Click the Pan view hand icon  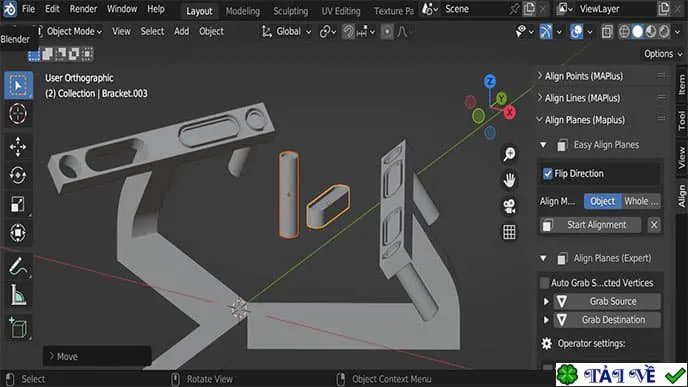coord(509,180)
